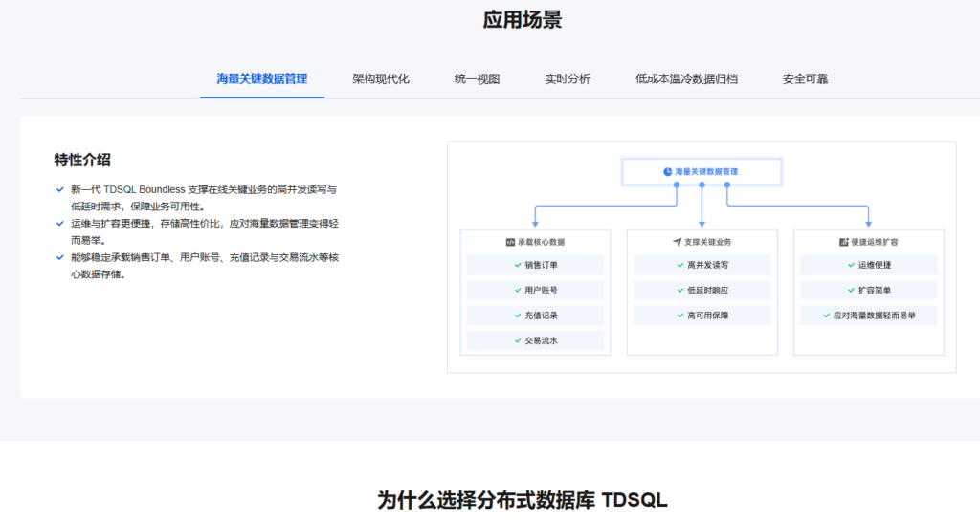Click the green check beside 销售订单
This screenshot has width=980, height=523.
518,265
